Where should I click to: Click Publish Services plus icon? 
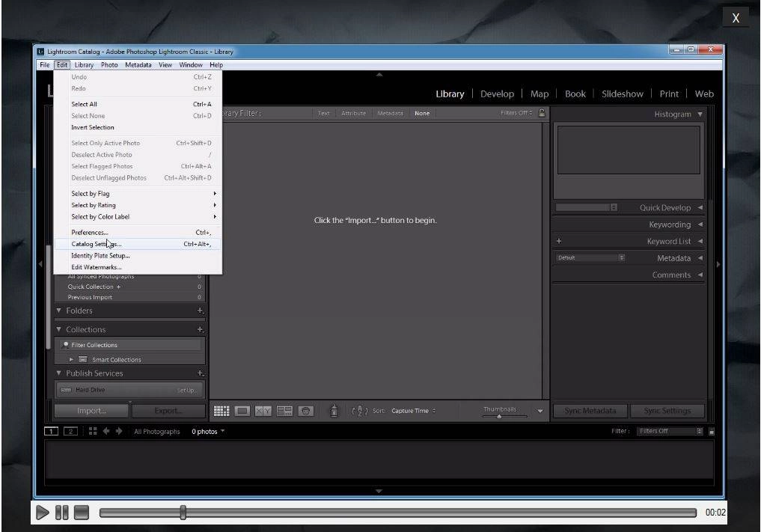coord(200,373)
